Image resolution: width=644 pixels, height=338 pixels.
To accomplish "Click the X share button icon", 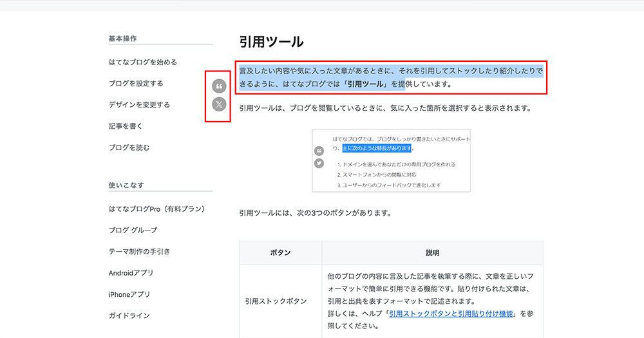I will click(x=220, y=104).
